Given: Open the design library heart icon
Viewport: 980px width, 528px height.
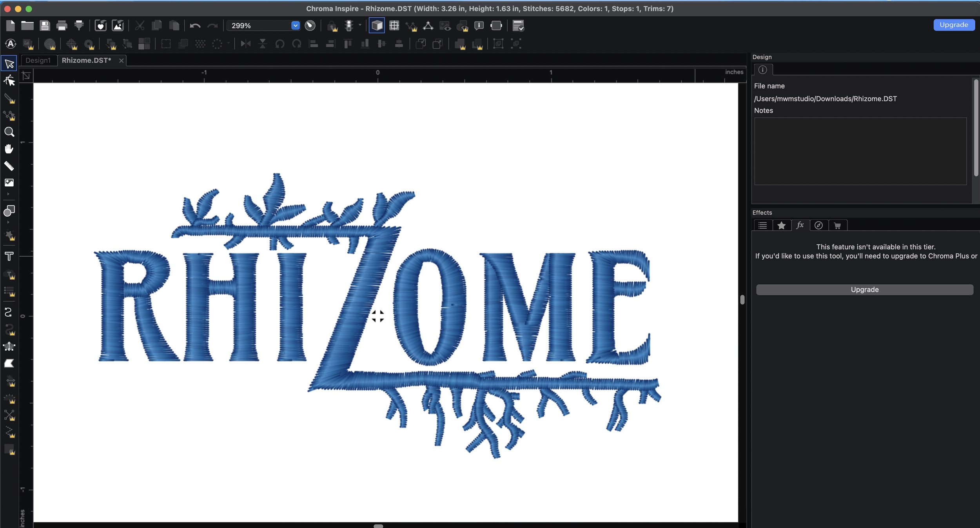Looking at the screenshot, I should [101, 25].
